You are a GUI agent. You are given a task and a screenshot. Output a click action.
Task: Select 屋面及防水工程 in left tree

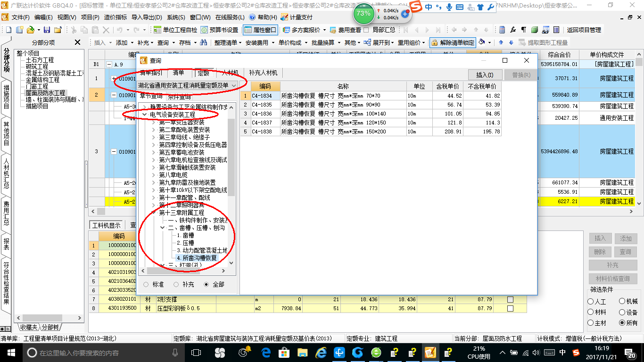[x=46, y=93]
